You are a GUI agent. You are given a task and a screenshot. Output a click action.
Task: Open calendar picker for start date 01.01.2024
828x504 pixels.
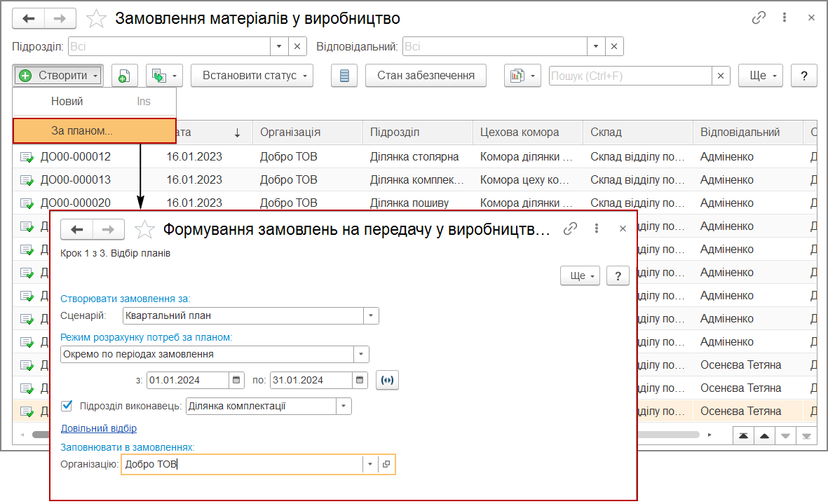[237, 380]
